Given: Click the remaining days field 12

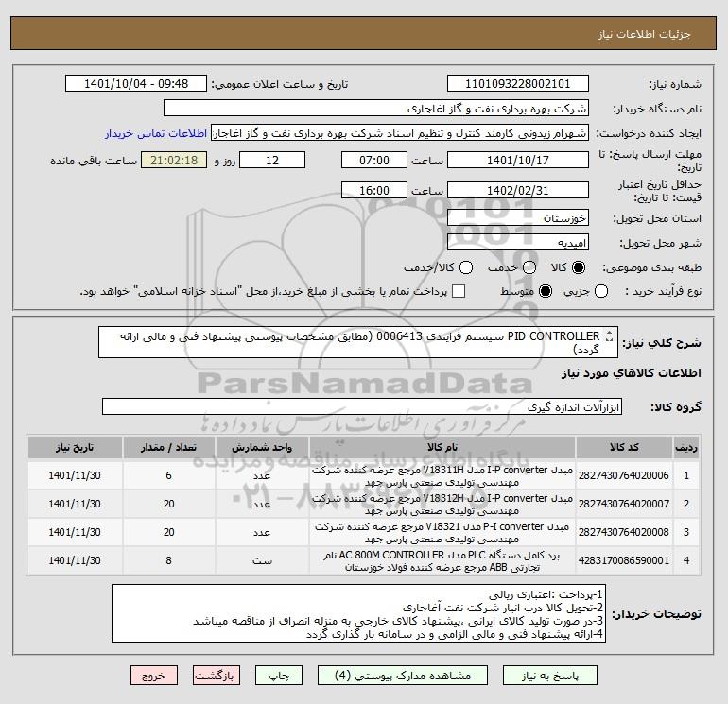Looking at the screenshot, I should tap(272, 160).
